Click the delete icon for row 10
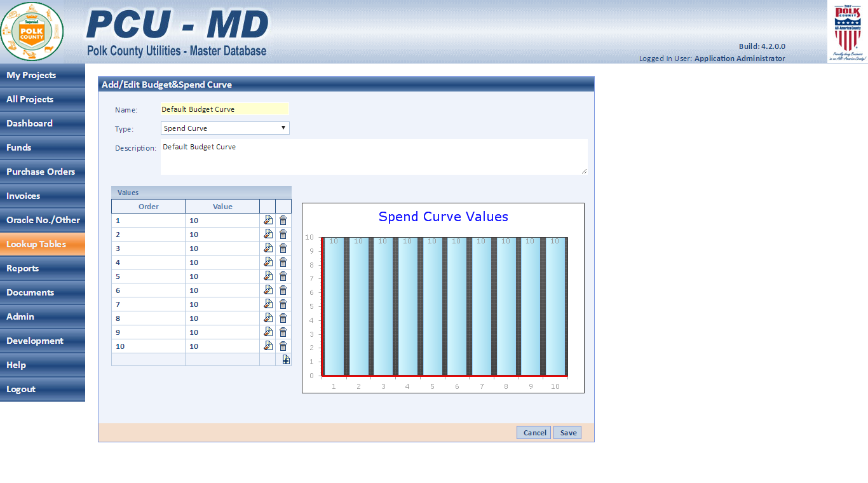The image size is (868, 483). click(x=283, y=346)
